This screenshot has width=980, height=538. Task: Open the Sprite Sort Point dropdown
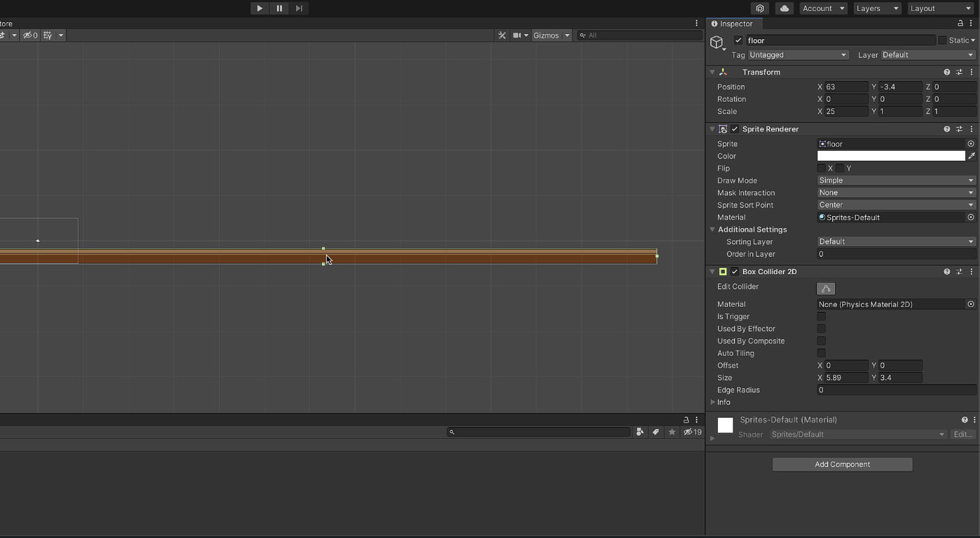coord(896,205)
